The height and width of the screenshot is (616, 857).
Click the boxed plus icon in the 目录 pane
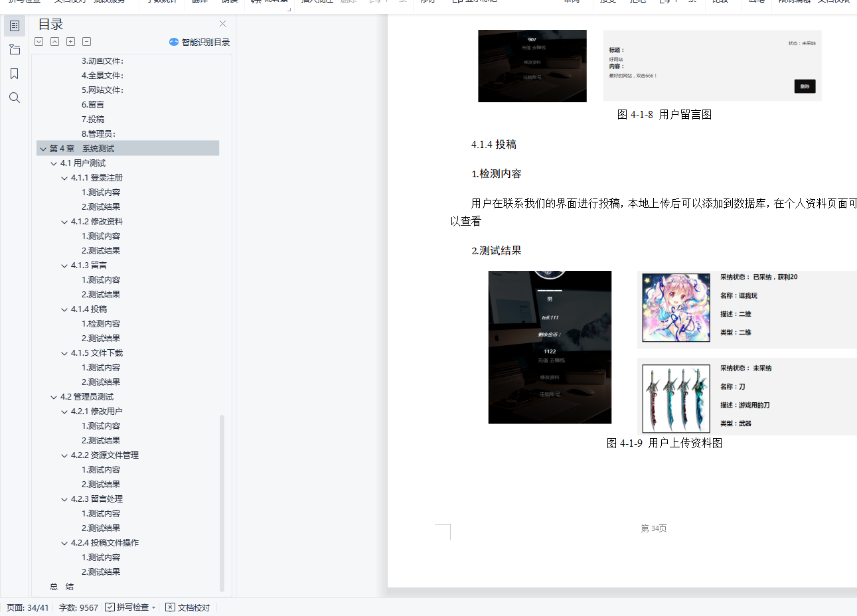[71, 42]
